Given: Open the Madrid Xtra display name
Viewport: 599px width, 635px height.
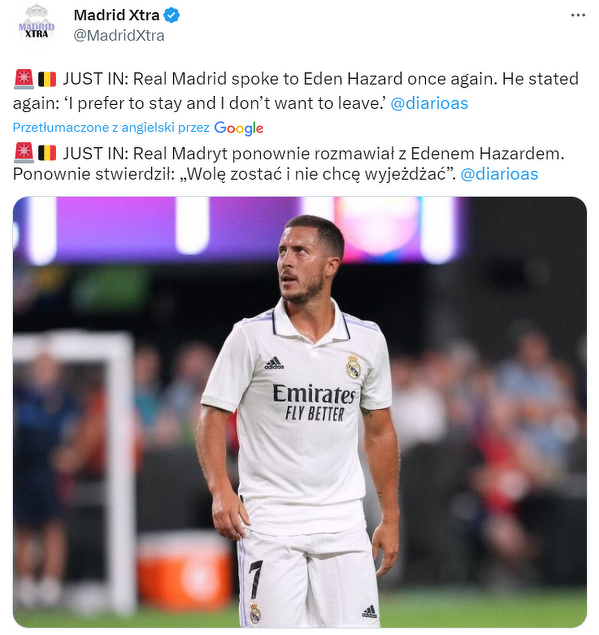Looking at the screenshot, I should click(117, 15).
